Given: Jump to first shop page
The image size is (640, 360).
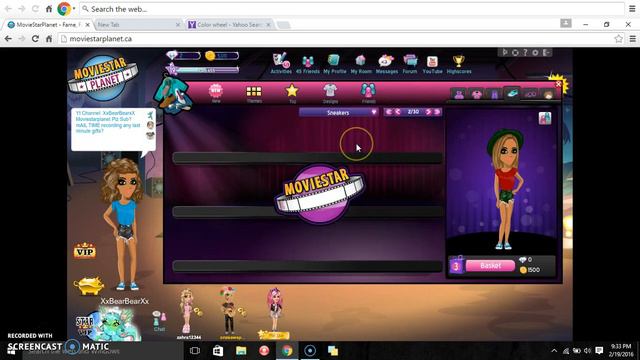Looking at the screenshot, I should 389,112.
